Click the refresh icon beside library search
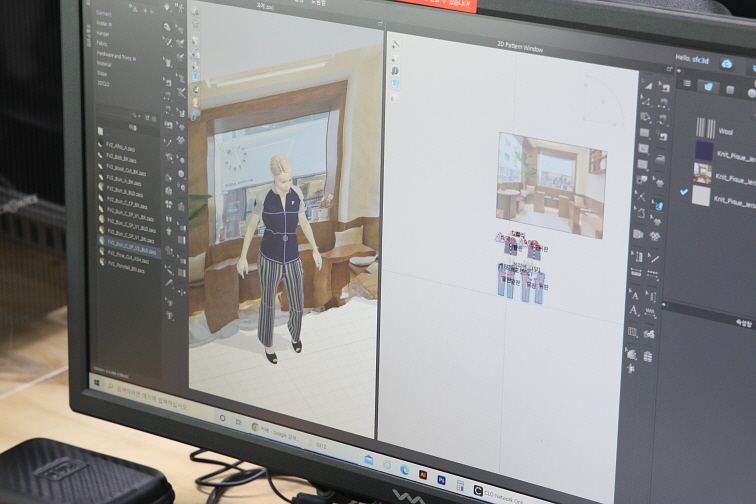756x504 pixels. coord(147,117)
